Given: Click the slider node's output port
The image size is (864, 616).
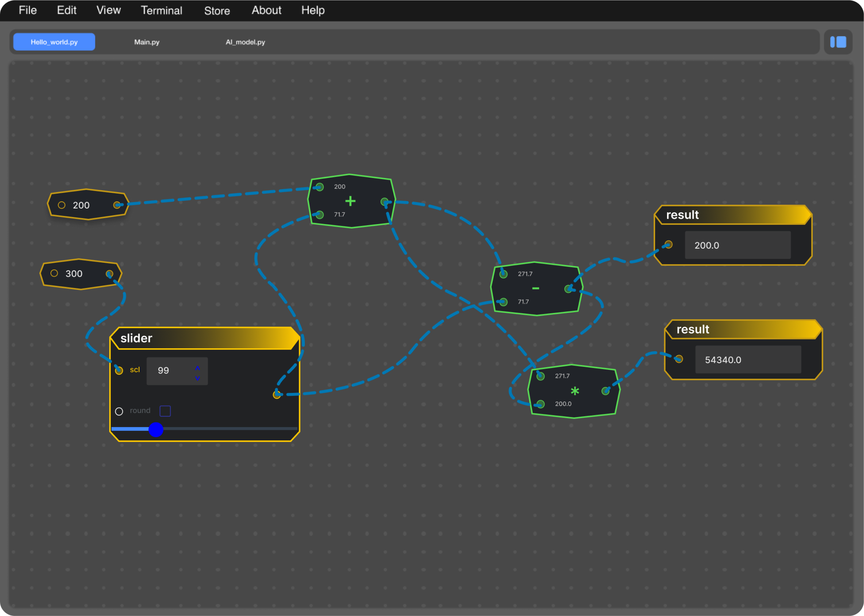Looking at the screenshot, I should coord(276,395).
